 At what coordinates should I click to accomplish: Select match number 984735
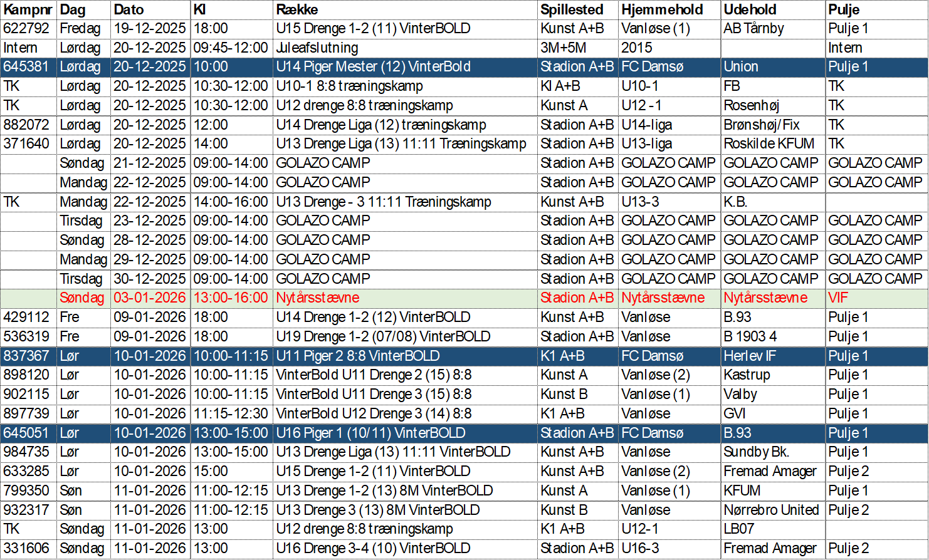[x=27, y=452]
